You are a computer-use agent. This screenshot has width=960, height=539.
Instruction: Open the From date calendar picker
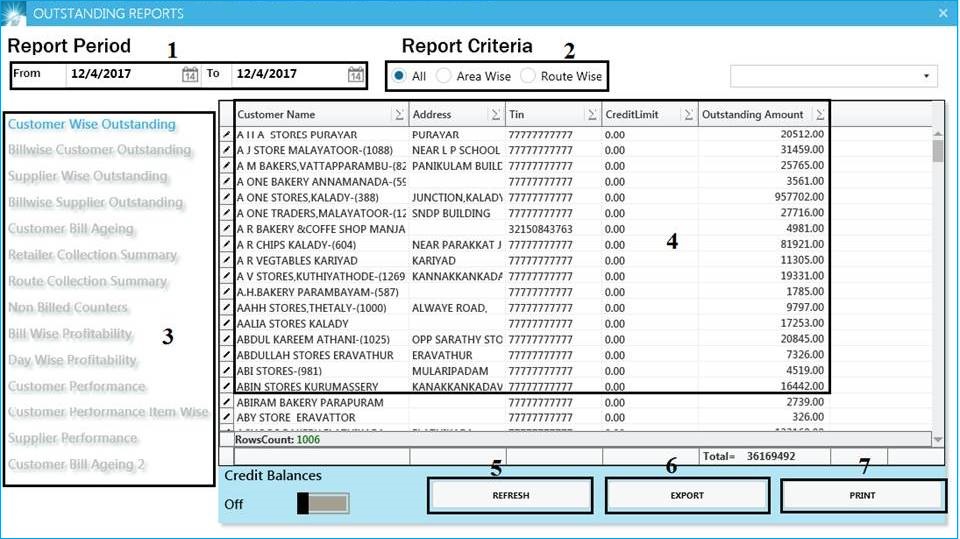pyautogui.click(x=190, y=75)
